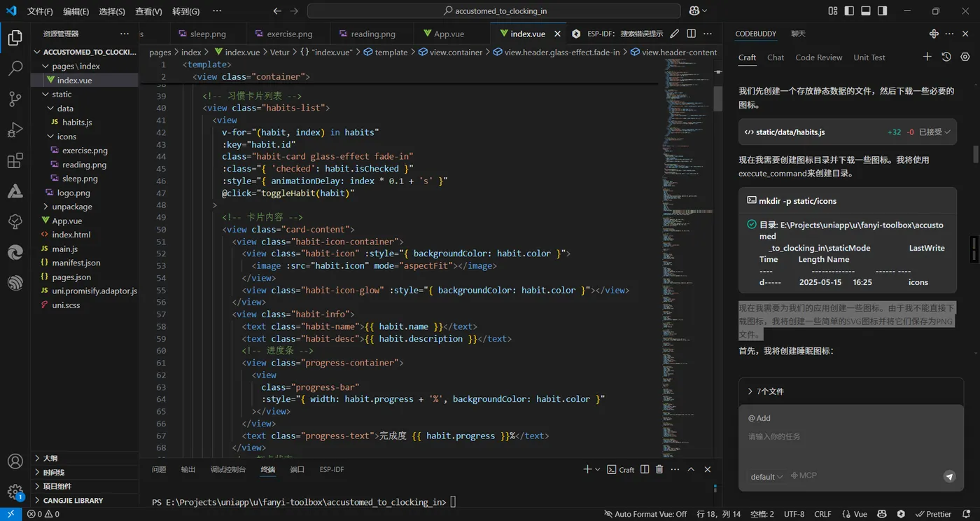Open Run and Debug view
This screenshot has height=521, width=980.
15,130
